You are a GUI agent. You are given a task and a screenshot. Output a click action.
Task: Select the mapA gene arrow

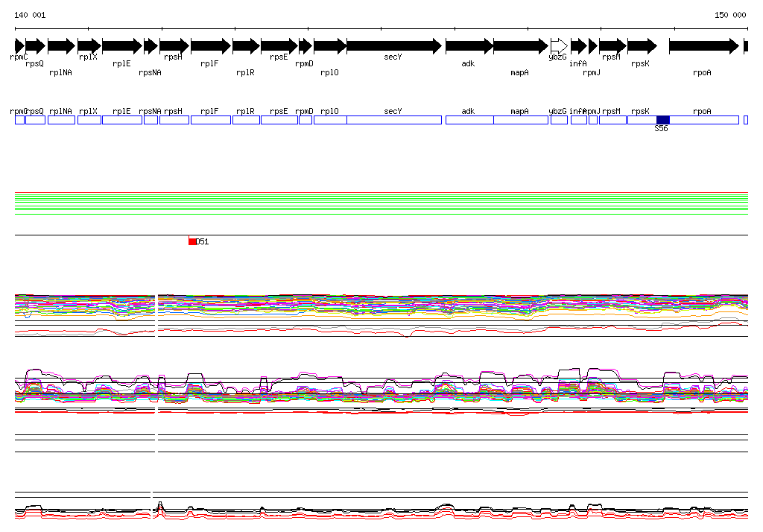point(521,46)
